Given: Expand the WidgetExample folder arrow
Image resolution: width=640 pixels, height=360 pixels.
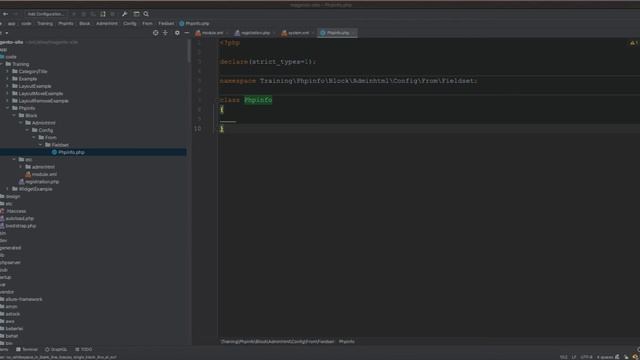Looking at the screenshot, I should click(x=7, y=189).
